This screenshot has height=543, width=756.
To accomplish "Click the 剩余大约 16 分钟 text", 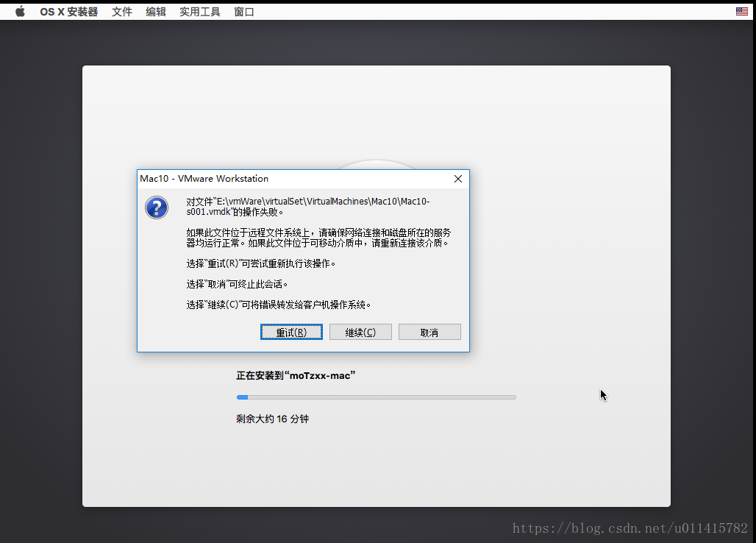I will point(272,419).
